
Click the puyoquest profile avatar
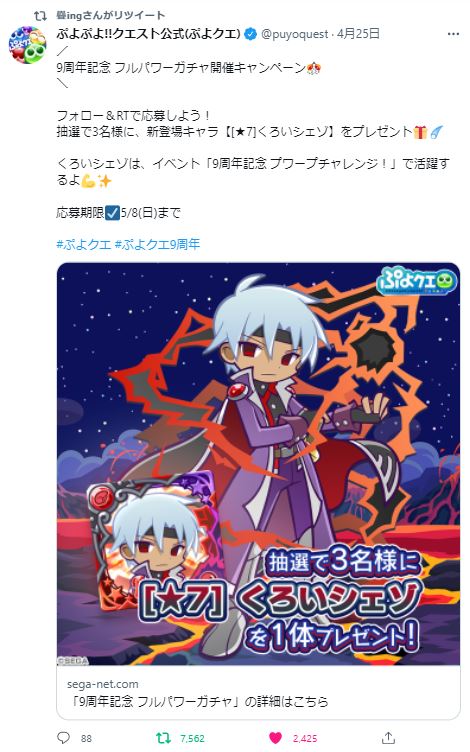coord(27,45)
